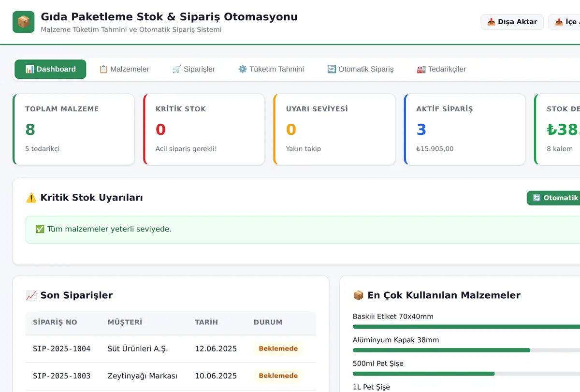Click the Kritik Stok summary card

click(204, 130)
